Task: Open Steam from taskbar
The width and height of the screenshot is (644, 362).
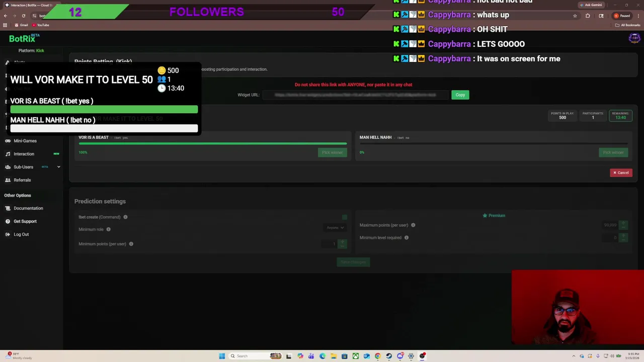Action: (x=389, y=356)
